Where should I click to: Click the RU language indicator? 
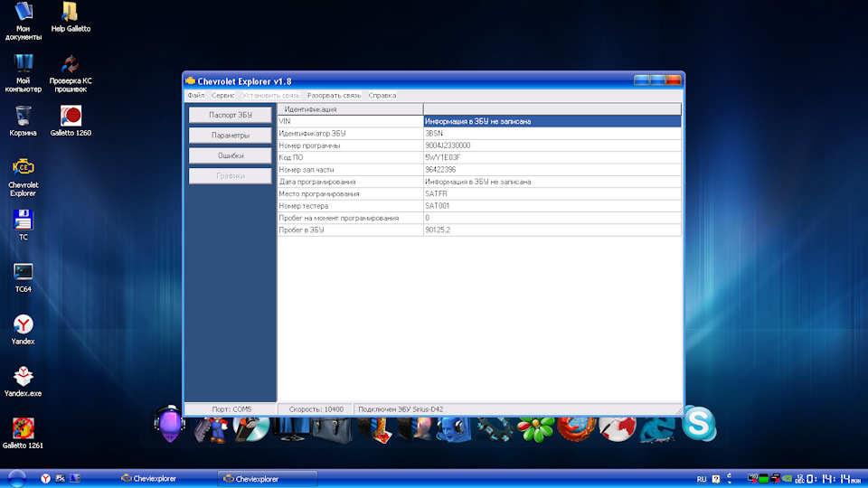click(x=702, y=479)
